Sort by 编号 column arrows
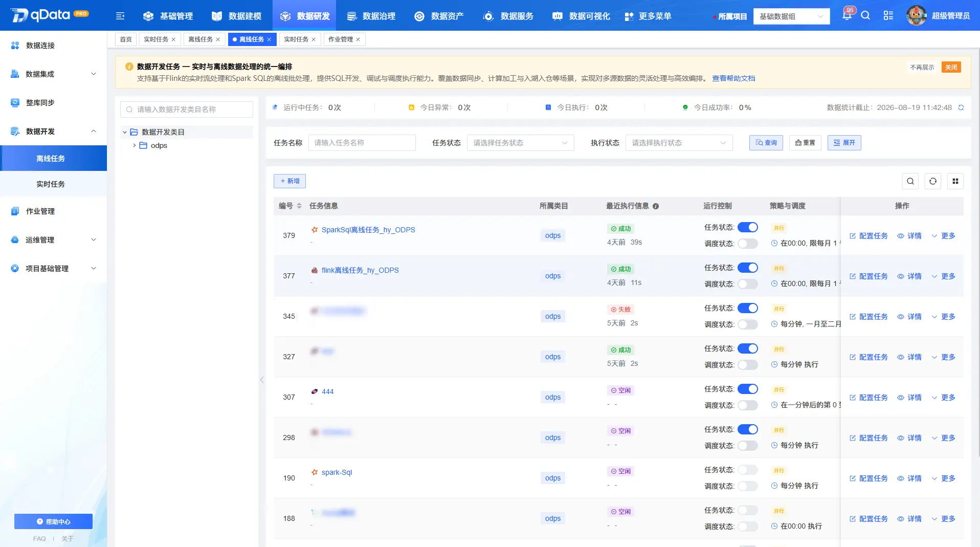The height and width of the screenshot is (547, 980). [299, 206]
